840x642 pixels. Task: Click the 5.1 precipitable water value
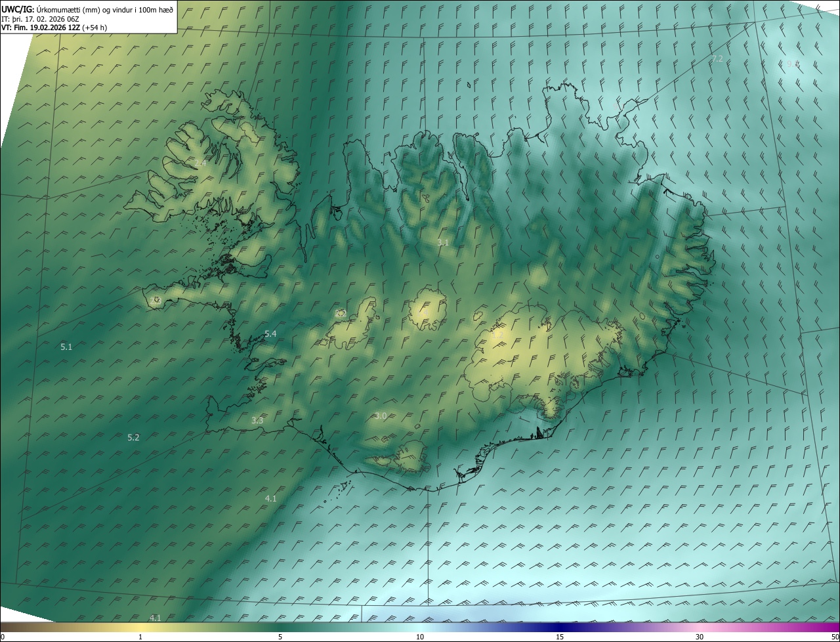click(x=66, y=347)
